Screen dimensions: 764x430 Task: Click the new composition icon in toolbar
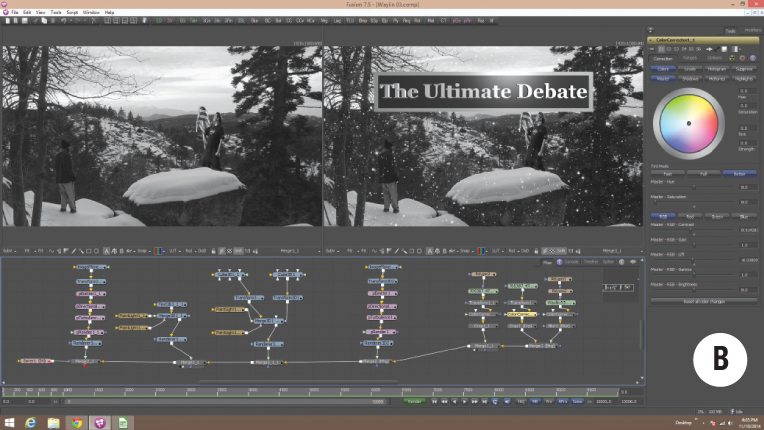pos(7,21)
